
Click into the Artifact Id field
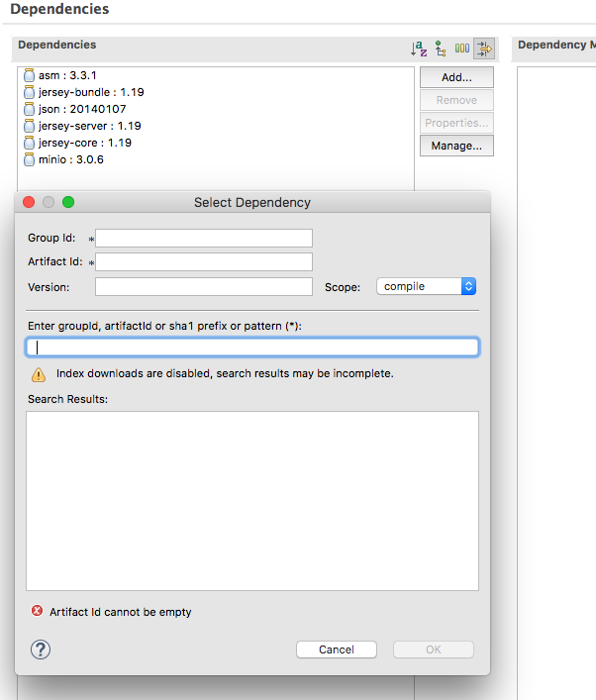click(x=204, y=262)
